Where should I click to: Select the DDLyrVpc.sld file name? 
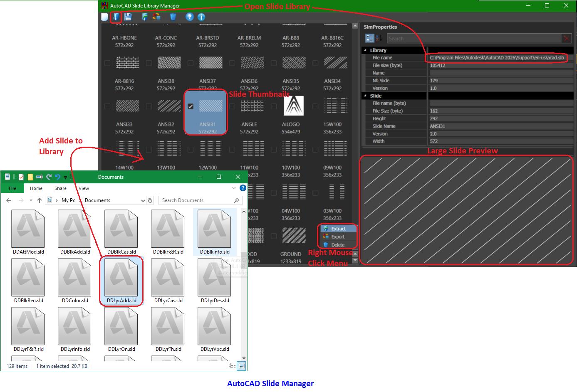pyautogui.click(x=215, y=349)
